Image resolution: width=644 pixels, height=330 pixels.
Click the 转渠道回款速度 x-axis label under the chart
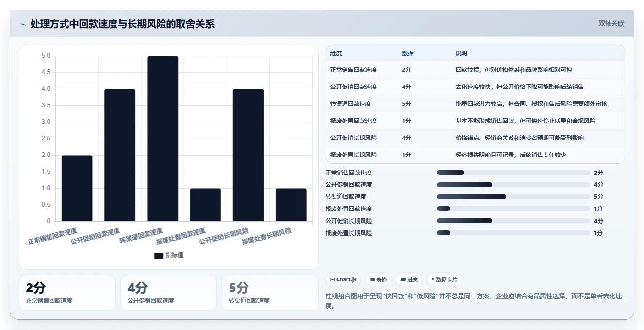coord(141,236)
